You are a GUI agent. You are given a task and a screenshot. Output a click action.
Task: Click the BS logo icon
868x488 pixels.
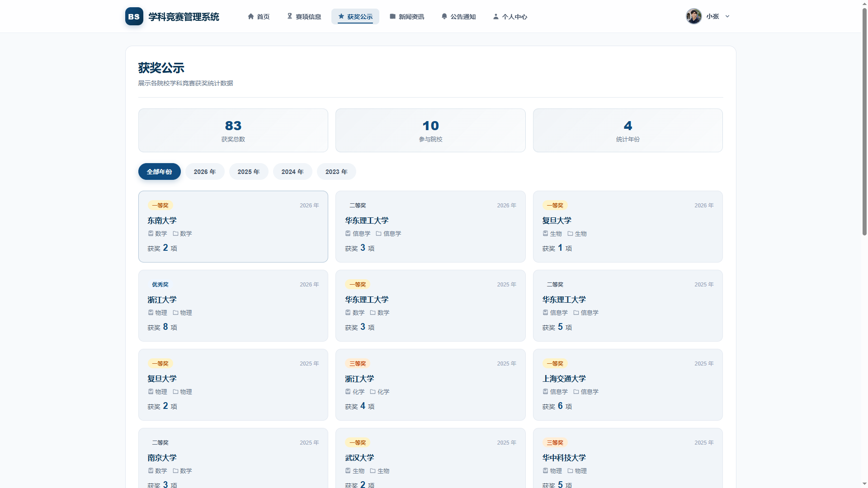[134, 16]
